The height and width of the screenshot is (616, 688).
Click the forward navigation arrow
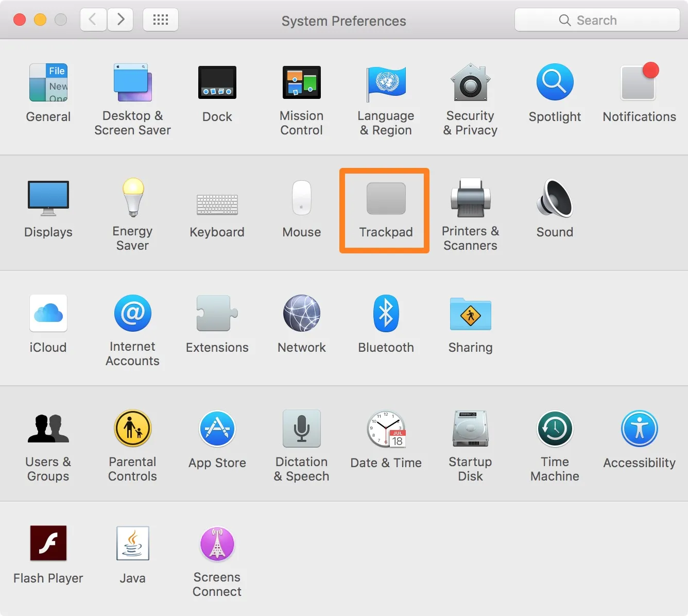(x=120, y=20)
